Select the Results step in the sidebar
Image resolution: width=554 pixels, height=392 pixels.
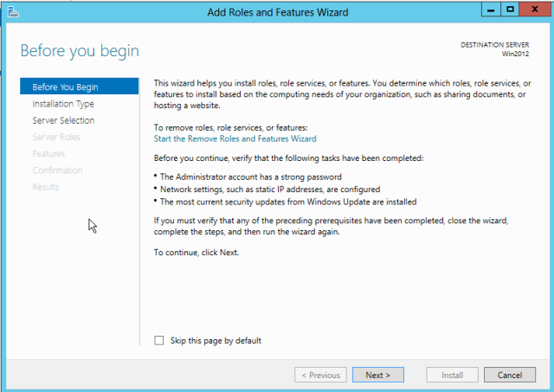click(x=47, y=187)
